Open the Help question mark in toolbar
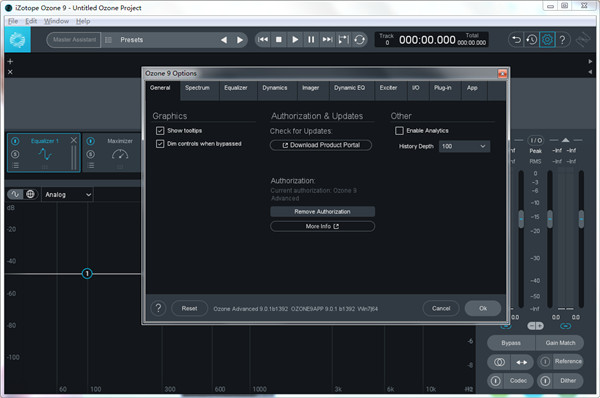The width and height of the screenshot is (600, 398). 562,39
